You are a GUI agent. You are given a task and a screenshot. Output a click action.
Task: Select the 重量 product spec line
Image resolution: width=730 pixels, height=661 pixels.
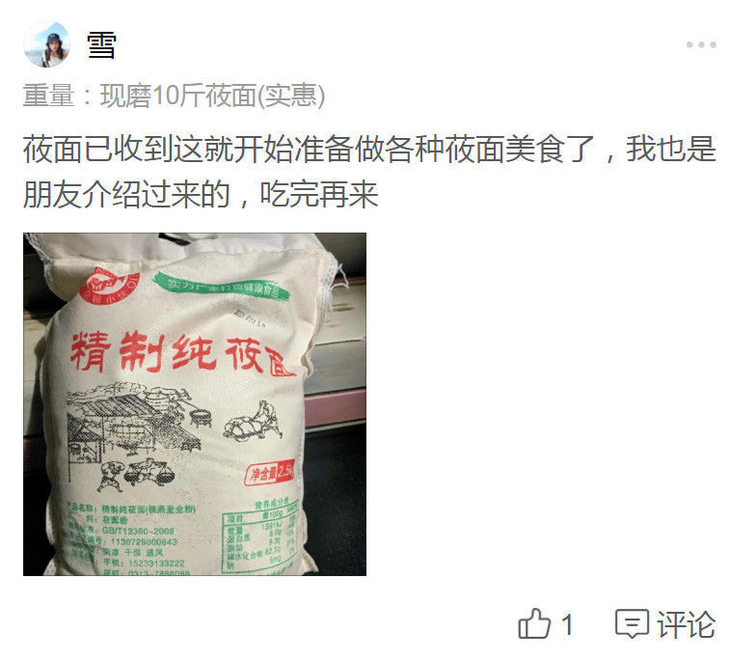tap(174, 96)
